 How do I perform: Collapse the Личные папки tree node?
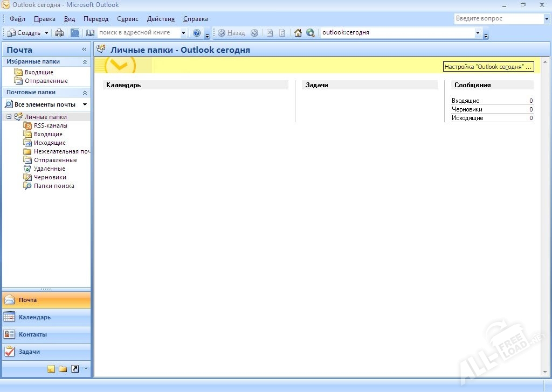[x=9, y=116]
